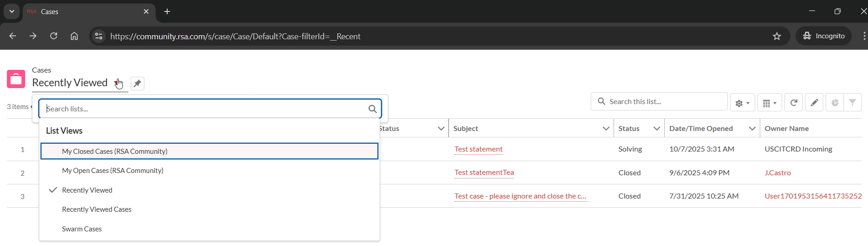
Task: Select My Closed Cases (RSA Community) view
Action: 115,152
